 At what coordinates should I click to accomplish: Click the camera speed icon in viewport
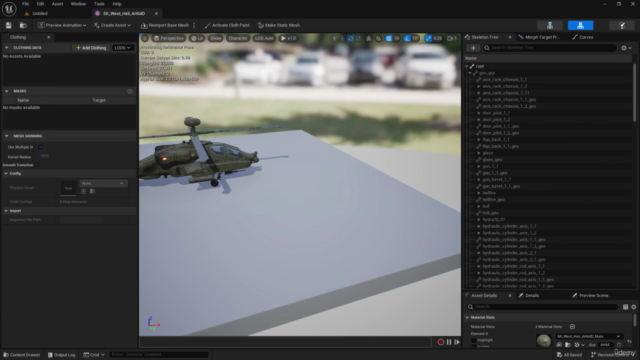[x=451, y=38]
